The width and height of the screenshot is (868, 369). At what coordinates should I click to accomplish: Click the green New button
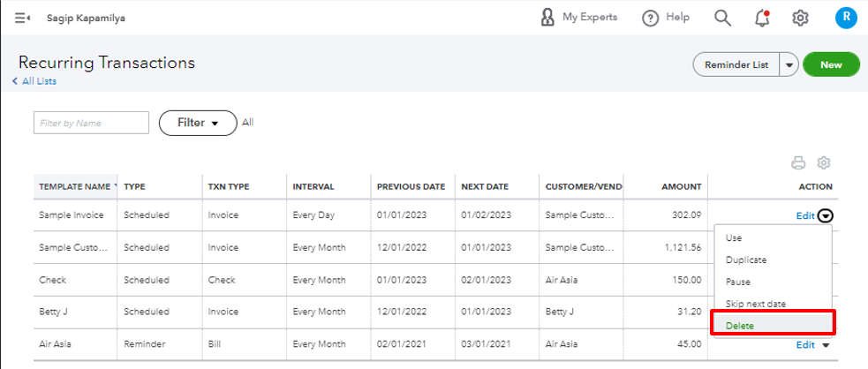pos(831,64)
